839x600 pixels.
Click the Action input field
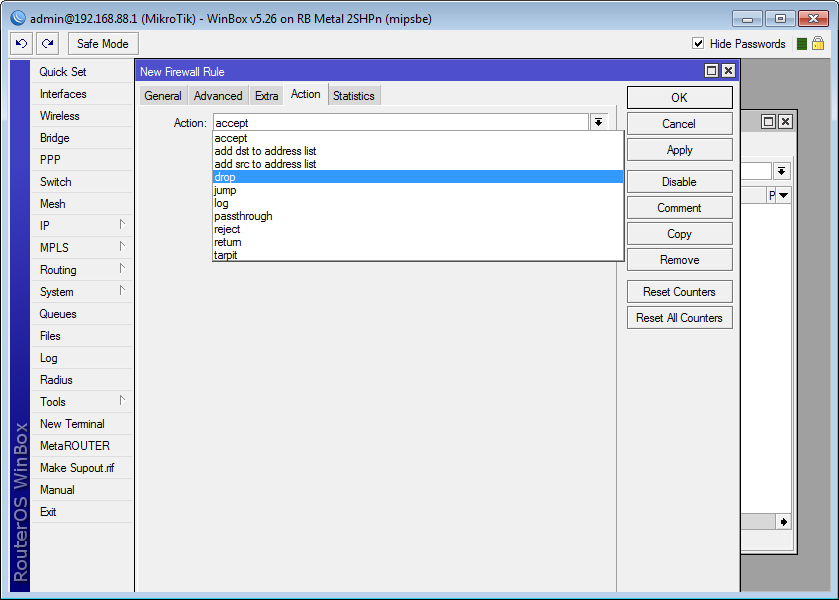tap(401, 123)
